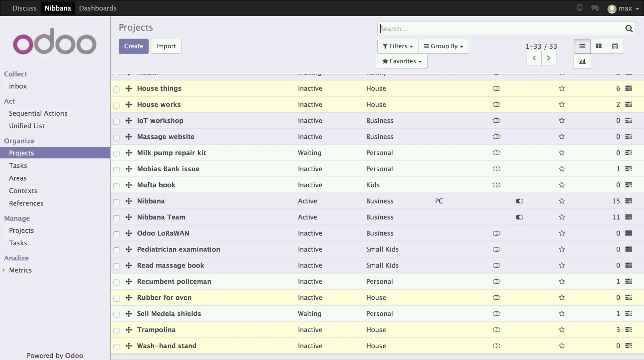
Task: Tick the checkbox for Trampolina
Action: point(116,331)
